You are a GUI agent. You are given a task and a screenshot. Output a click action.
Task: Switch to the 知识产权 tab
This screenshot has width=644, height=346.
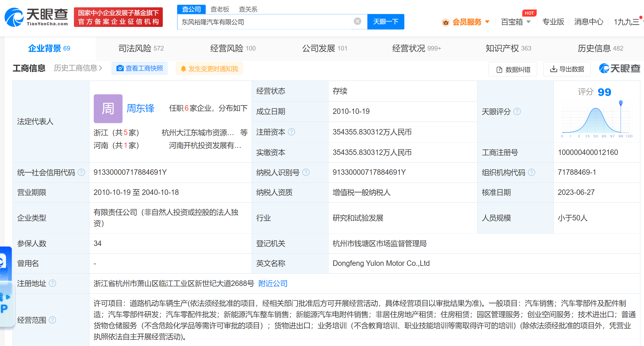[x=508, y=48]
